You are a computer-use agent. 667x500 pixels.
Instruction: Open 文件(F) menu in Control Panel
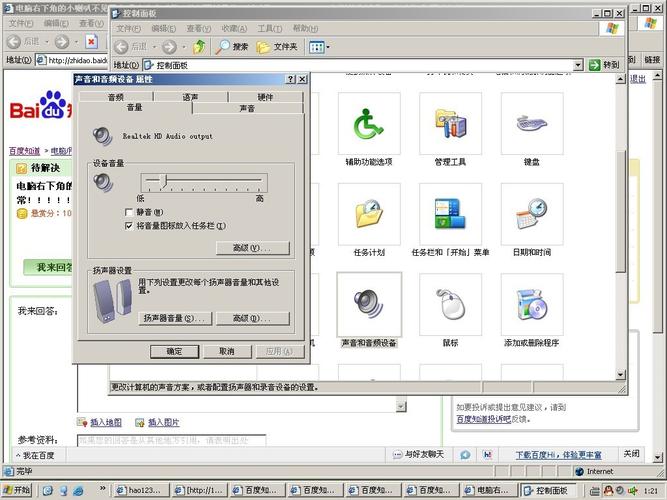pos(128,29)
